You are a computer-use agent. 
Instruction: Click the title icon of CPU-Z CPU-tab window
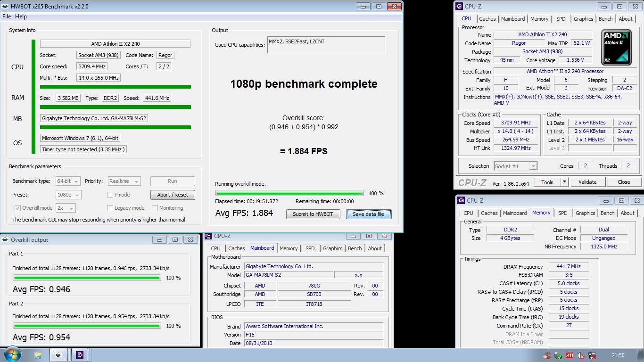pos(460,6)
